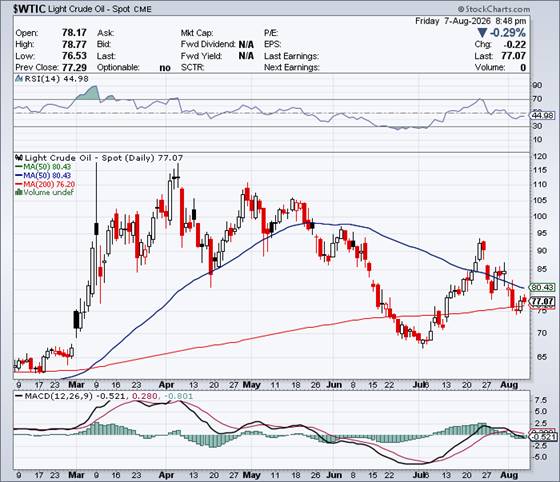Click the EPS label
This screenshot has height=482, width=560.
(x=272, y=44)
